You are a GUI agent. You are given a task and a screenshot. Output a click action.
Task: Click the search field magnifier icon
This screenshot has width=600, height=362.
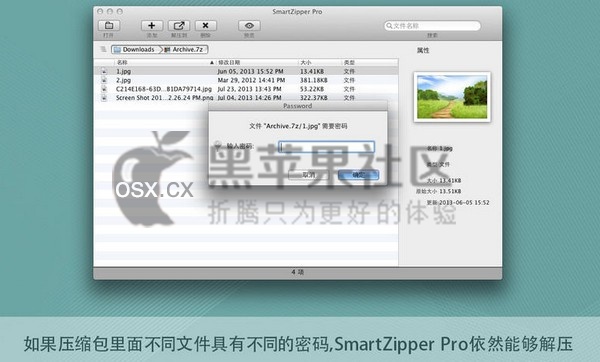(x=389, y=26)
